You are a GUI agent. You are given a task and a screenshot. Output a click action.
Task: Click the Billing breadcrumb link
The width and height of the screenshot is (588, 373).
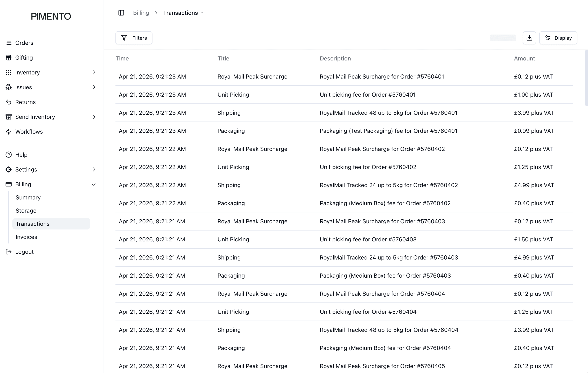(x=141, y=13)
